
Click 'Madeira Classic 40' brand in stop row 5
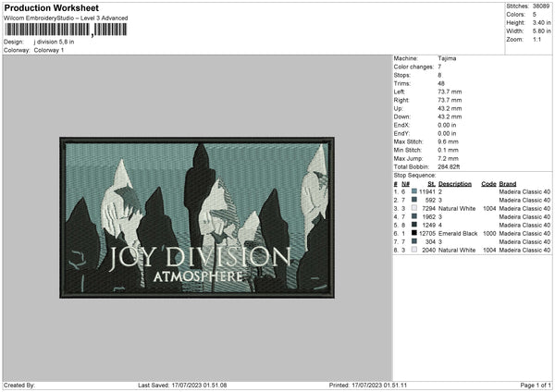click(524, 225)
